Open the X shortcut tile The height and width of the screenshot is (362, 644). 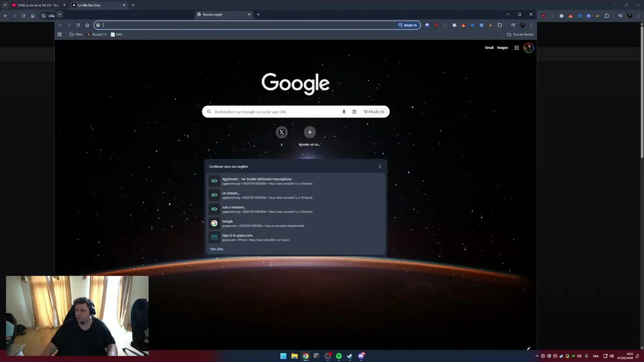coord(282,132)
